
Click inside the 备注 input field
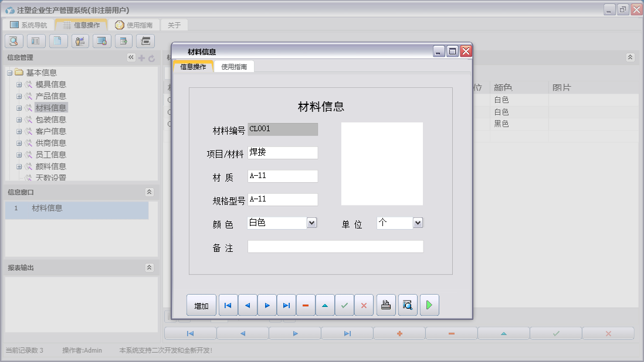[x=334, y=246]
